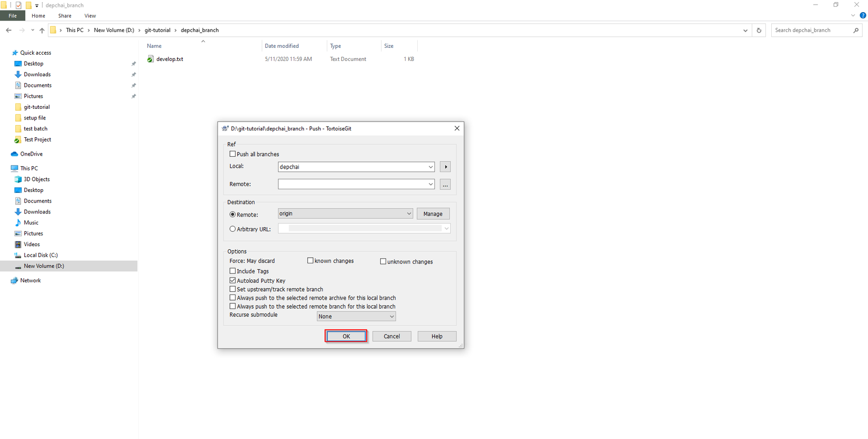Check Always push to selected remote branch
Image resolution: width=868 pixels, height=439 pixels.
click(x=233, y=307)
